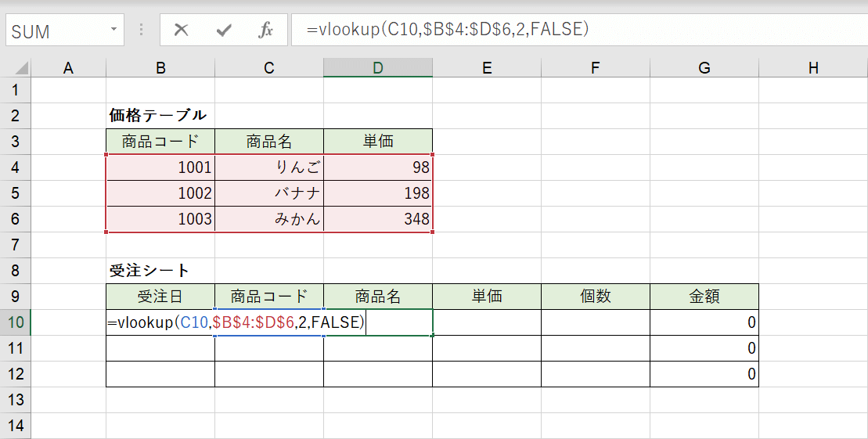Select cell containing 1003
Screen dimensions: 868x439
tap(160, 218)
